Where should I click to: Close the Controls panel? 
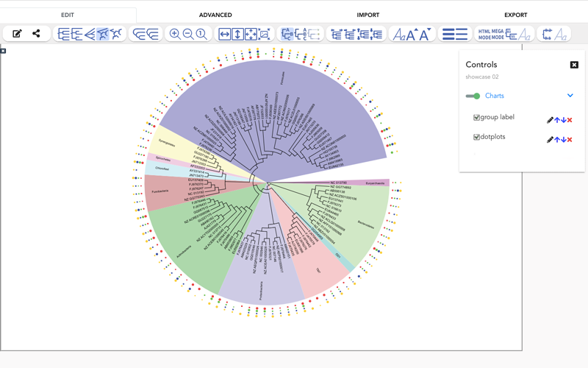574,65
